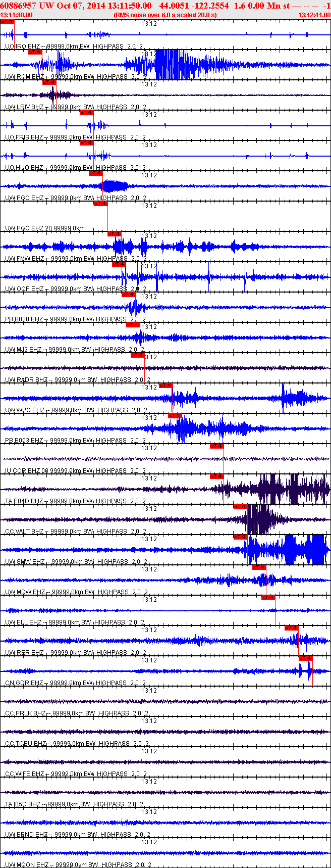The width and height of the screenshot is (331, 868).
Task: Select the red pick marker on UO IRO trace
Action: [8, 22]
